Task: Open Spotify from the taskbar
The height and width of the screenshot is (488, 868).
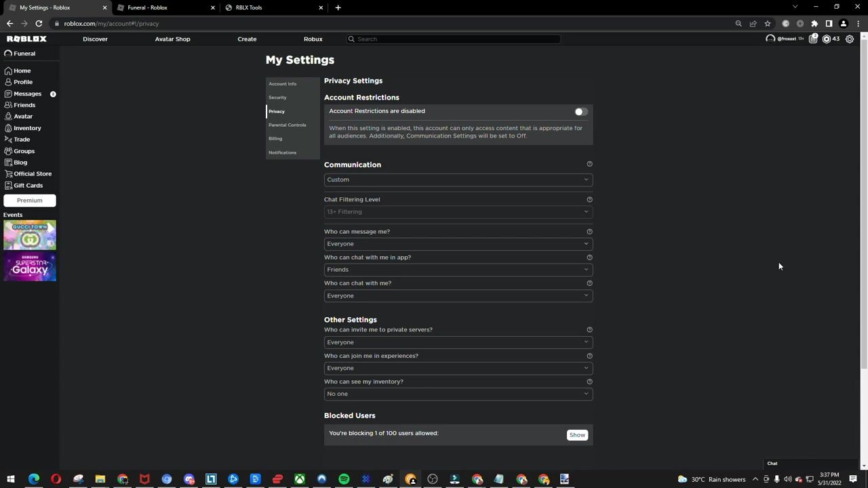Action: 344,479
